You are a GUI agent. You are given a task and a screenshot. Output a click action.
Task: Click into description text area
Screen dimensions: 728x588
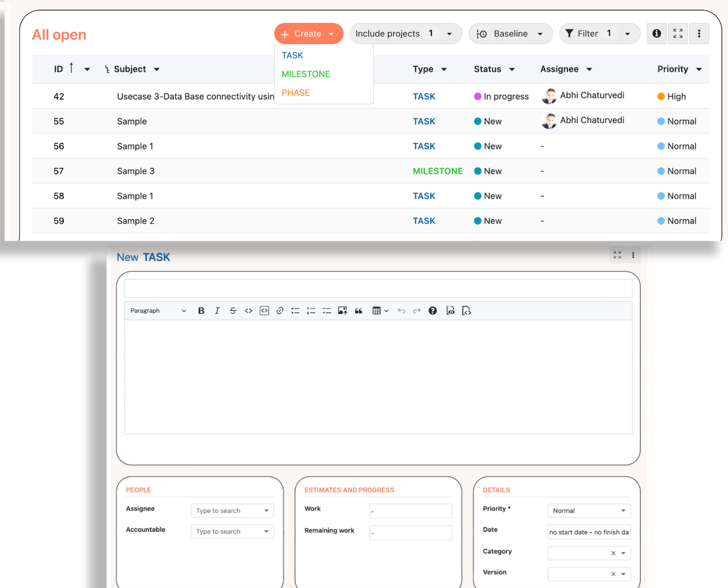tap(378, 377)
